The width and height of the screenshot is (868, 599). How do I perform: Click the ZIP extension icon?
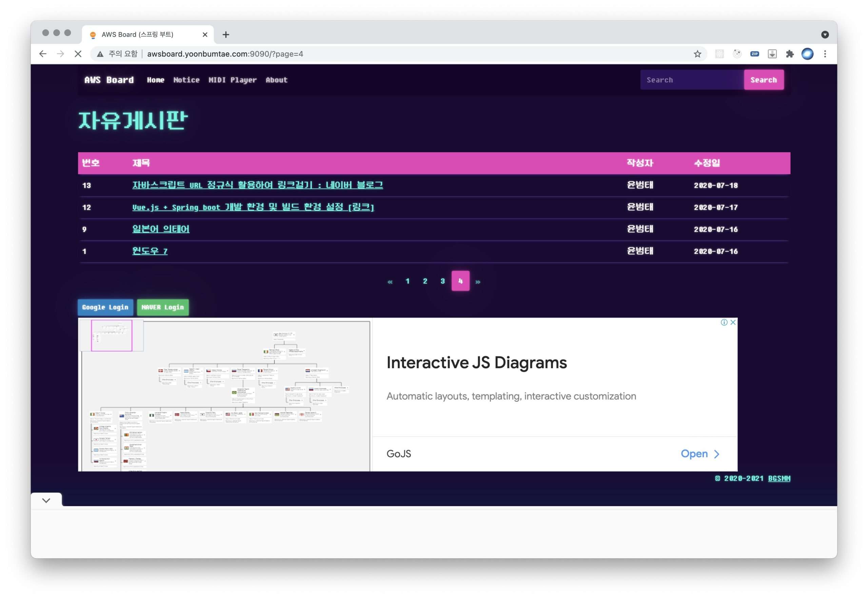point(754,54)
